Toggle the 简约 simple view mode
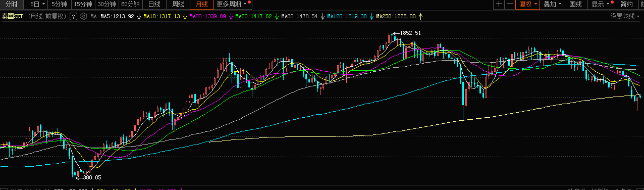 [627, 4]
